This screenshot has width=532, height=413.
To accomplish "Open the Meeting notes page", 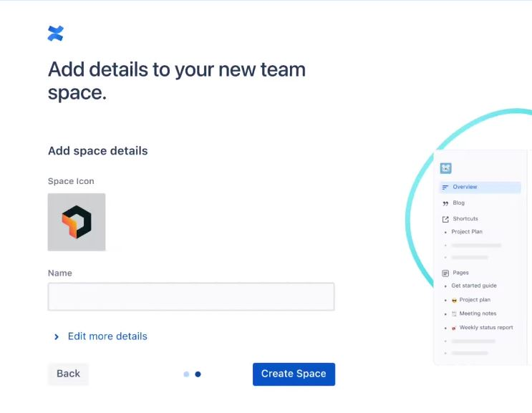I will click(x=478, y=314).
